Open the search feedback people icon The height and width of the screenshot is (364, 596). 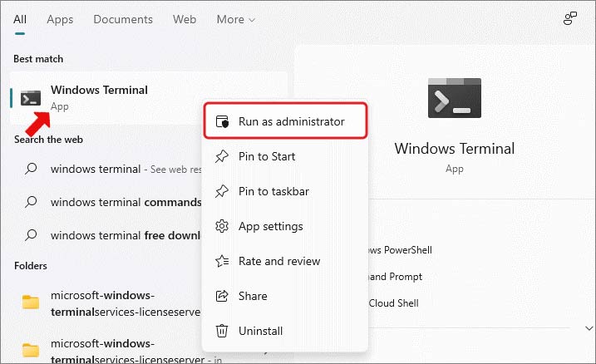point(569,18)
